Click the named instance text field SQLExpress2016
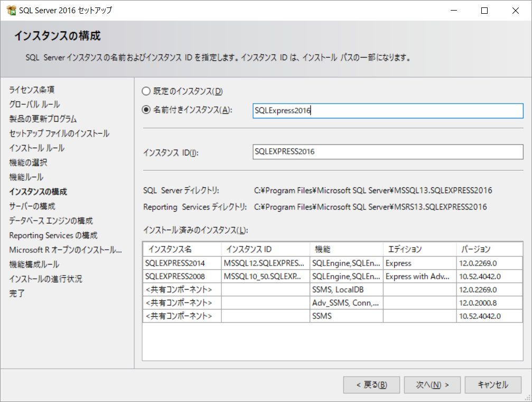The width and height of the screenshot is (532, 402). tap(388, 111)
